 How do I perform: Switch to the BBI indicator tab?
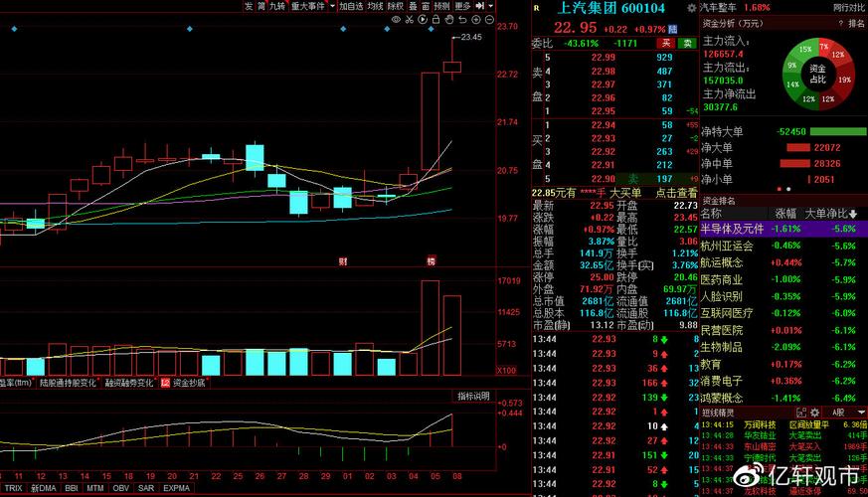tap(72, 488)
